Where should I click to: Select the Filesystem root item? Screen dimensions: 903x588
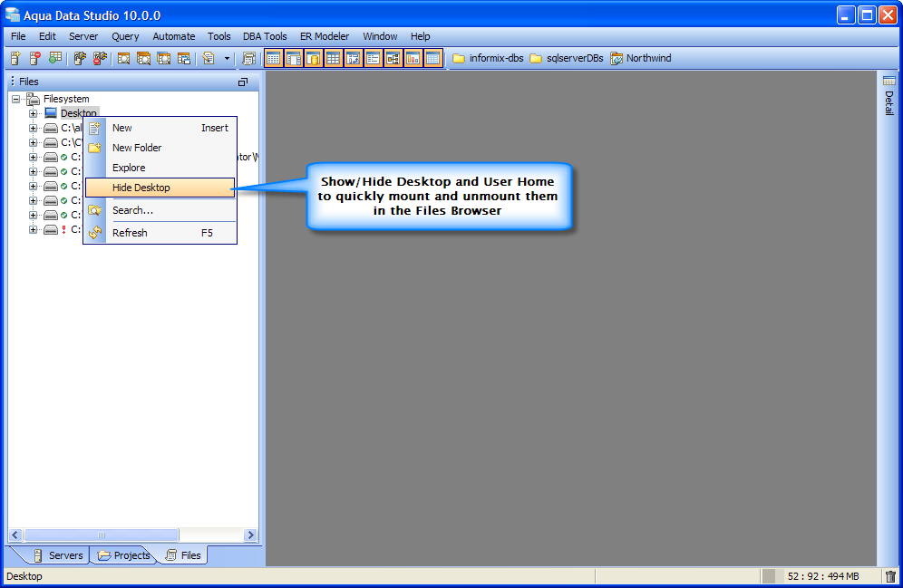(x=66, y=99)
